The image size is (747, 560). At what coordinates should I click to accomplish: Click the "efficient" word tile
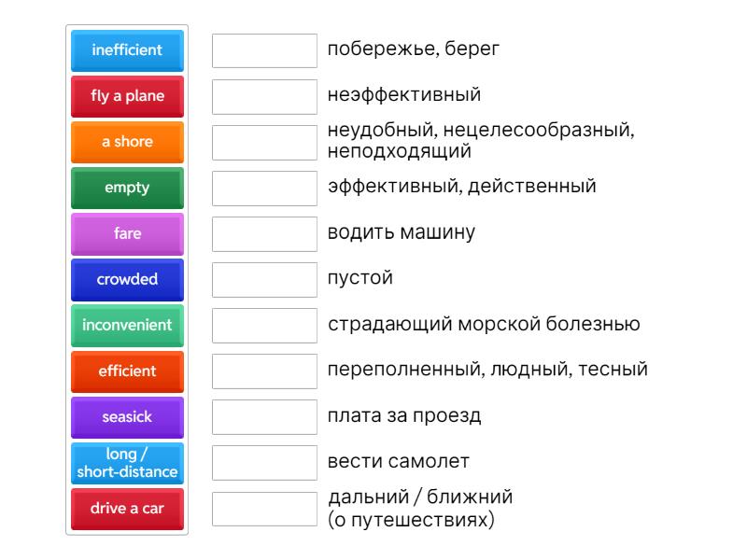pyautogui.click(x=127, y=371)
